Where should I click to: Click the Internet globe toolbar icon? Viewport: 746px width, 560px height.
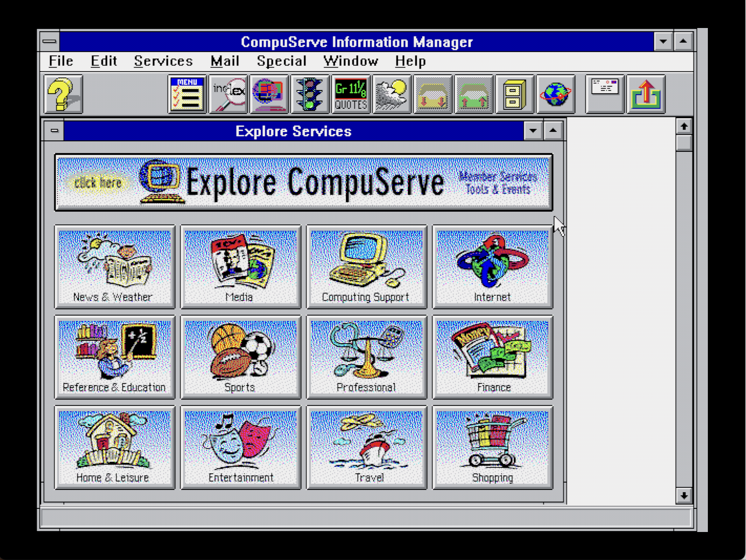coord(556,94)
